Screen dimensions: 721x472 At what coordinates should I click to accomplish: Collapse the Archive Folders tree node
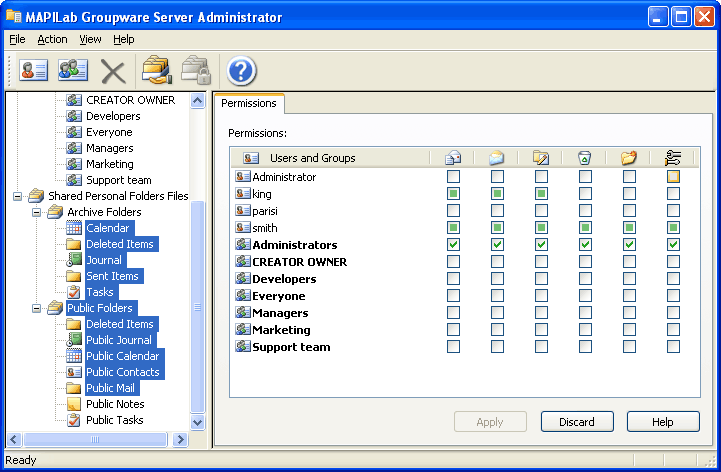36,213
